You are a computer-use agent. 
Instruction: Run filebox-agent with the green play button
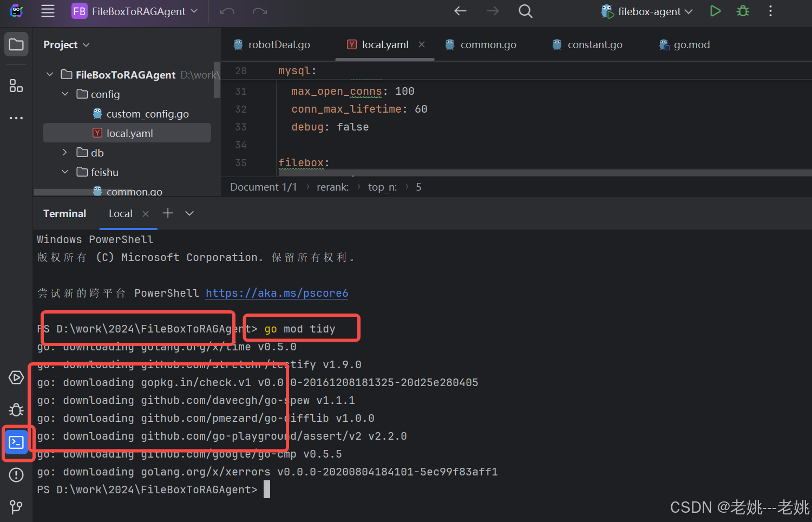715,11
